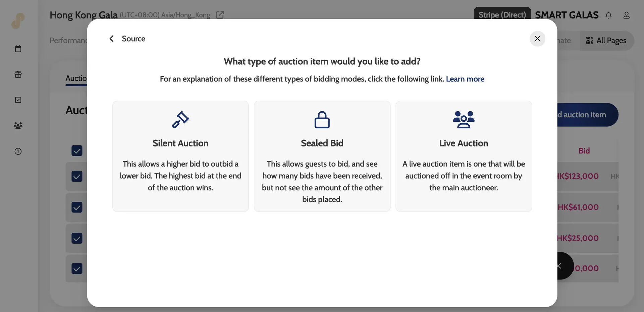Uncheck the last auction row checkbox
The width and height of the screenshot is (644, 312).
click(77, 268)
